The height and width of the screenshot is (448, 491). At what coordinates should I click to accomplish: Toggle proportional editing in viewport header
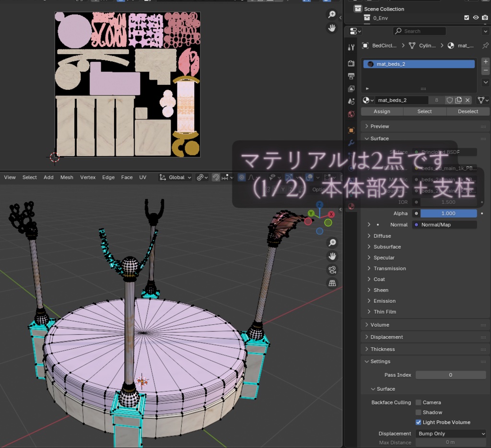click(x=242, y=177)
